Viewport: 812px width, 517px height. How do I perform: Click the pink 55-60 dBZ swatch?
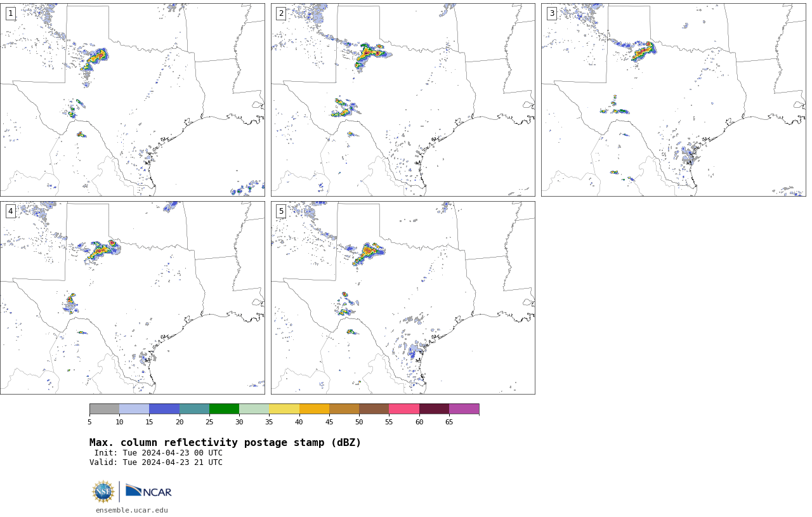coord(404,409)
